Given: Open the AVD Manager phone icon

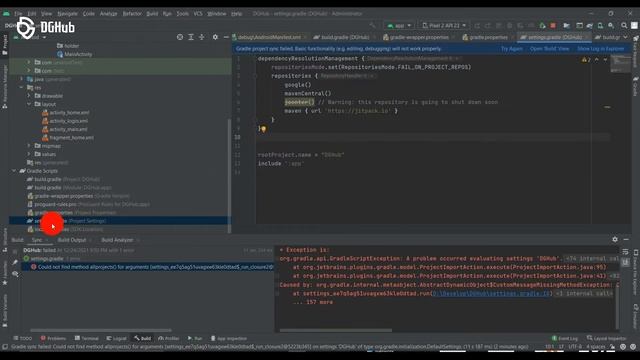Looking at the screenshot, I should (600, 25).
